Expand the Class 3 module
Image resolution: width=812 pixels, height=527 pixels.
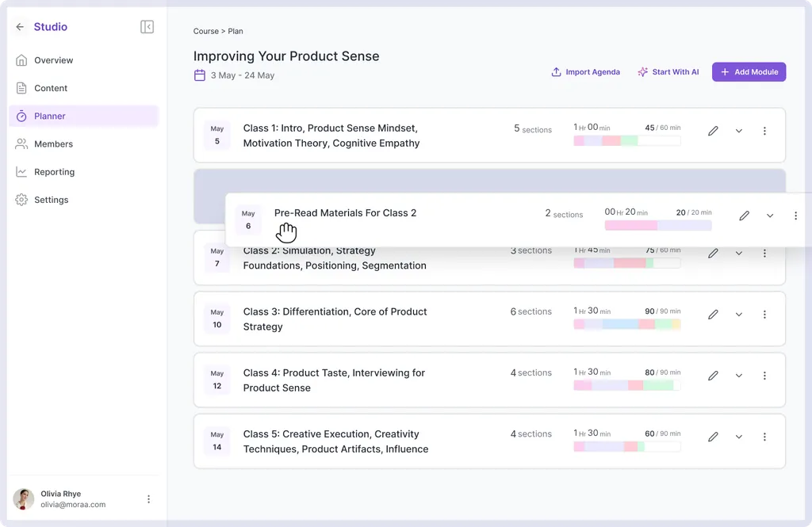(739, 315)
